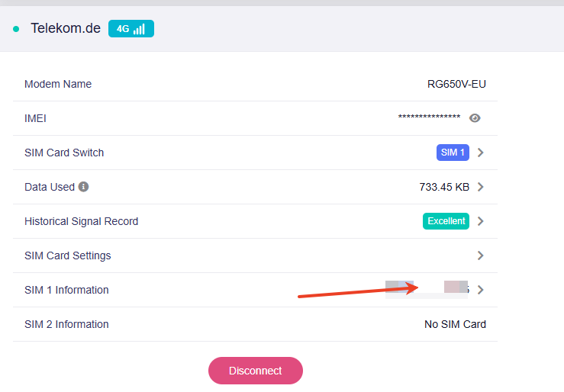Viewport: 564px width, 392px height.
Task: Click the info icon beside Data Used
Action: [84, 187]
